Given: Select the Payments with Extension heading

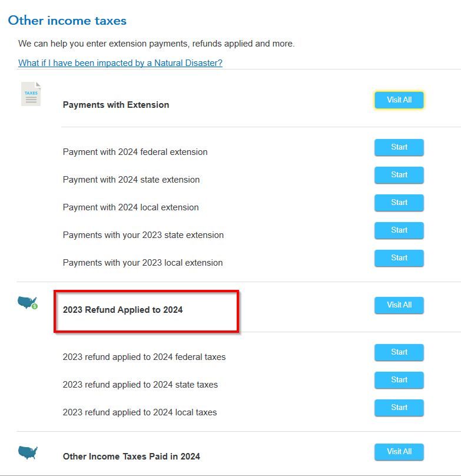Looking at the screenshot, I should click(x=116, y=105).
